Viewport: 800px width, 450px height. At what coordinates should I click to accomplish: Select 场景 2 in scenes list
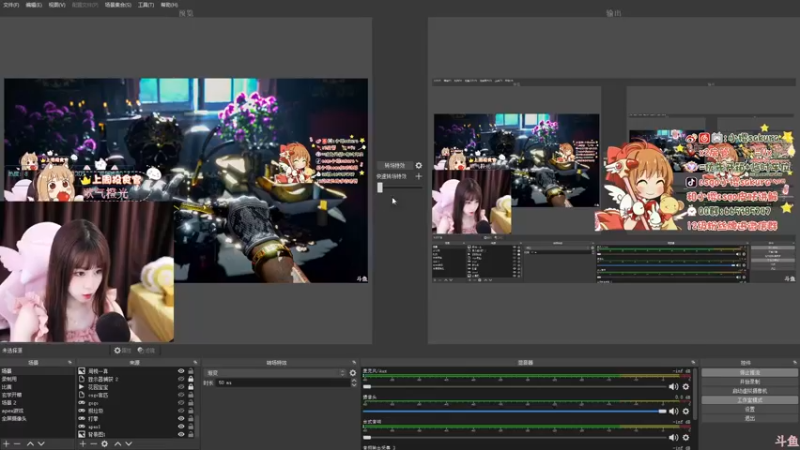(x=37, y=403)
